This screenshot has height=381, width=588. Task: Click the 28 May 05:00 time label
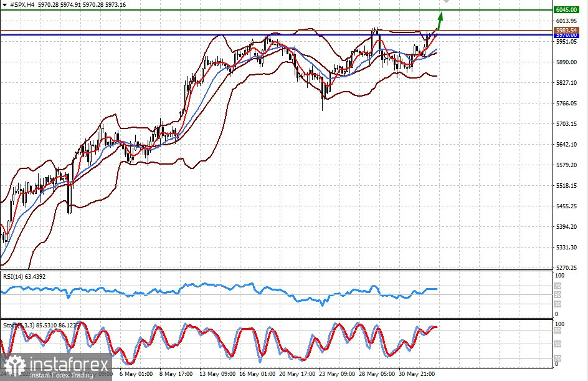(x=377, y=374)
